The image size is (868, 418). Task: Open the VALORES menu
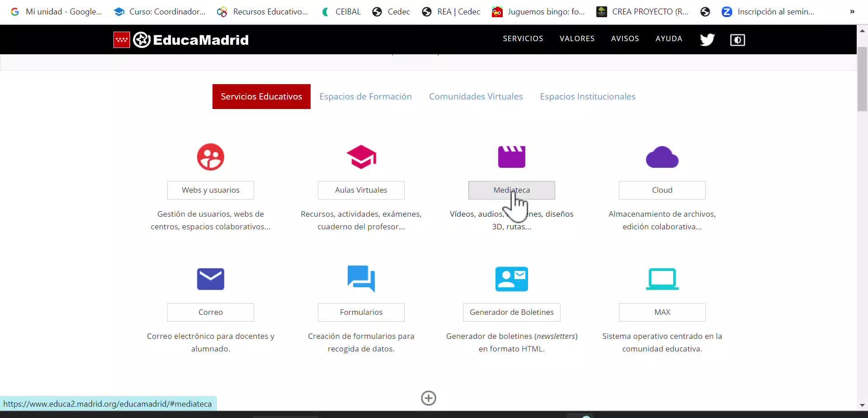577,39
